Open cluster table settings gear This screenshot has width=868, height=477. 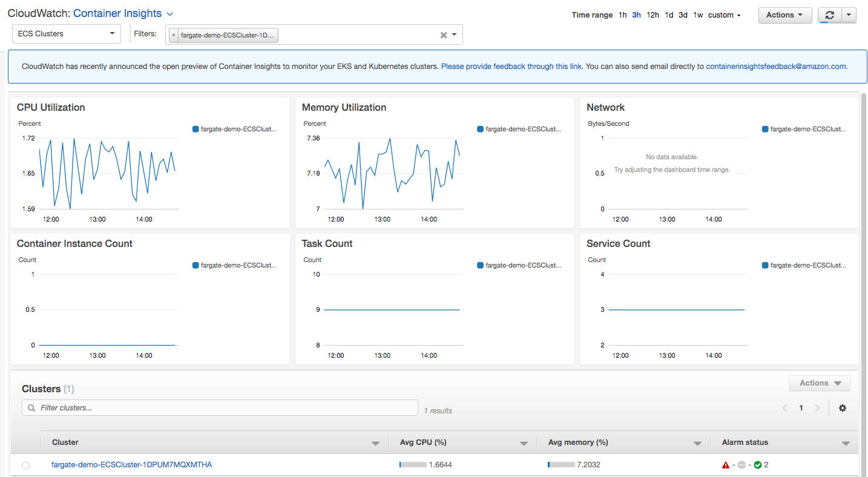(842, 408)
